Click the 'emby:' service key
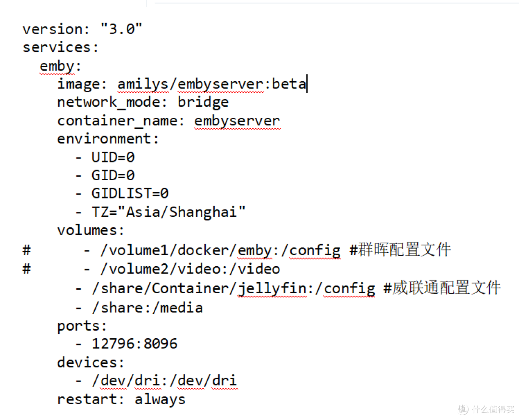This screenshot has width=519, height=420. [x=60, y=66]
